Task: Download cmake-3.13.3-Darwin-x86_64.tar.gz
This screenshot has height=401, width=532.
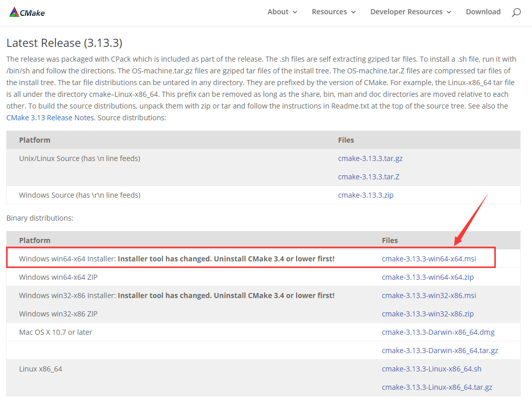Action: pyautogui.click(x=440, y=351)
